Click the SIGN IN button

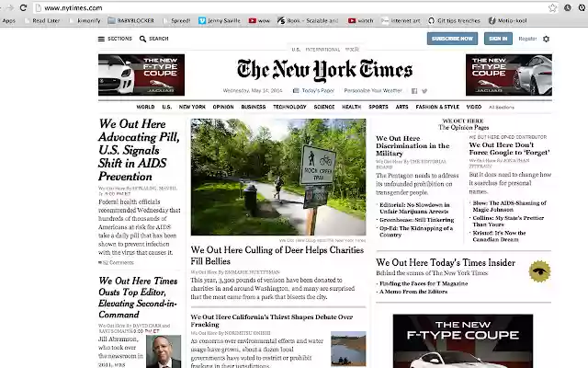coord(498,39)
